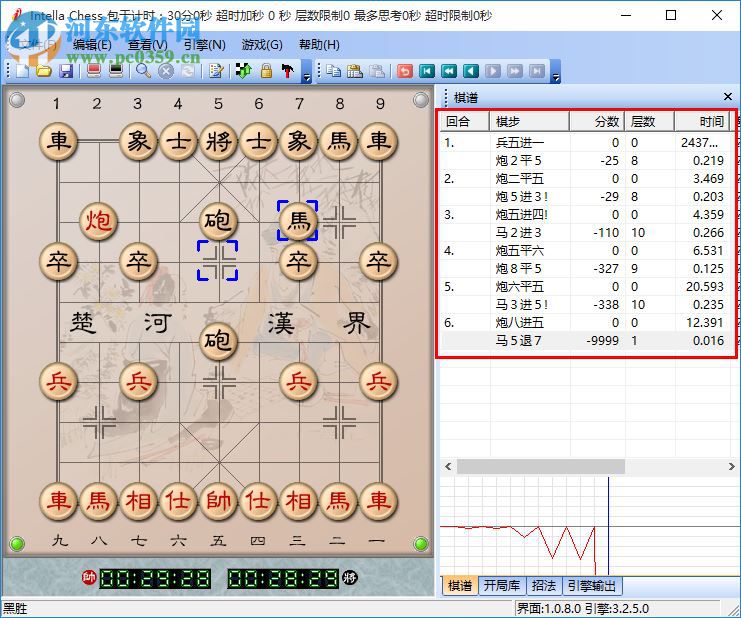Click the grayed paste special toolbar icon
741x618 pixels.
tap(377, 71)
